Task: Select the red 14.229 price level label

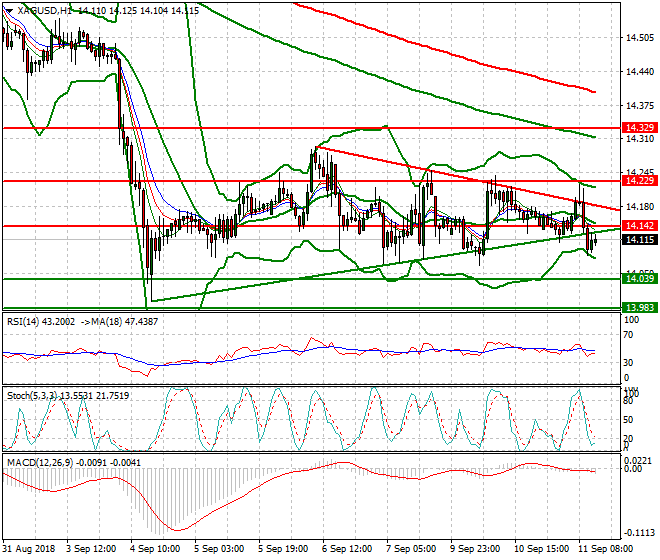Action: 640,181
